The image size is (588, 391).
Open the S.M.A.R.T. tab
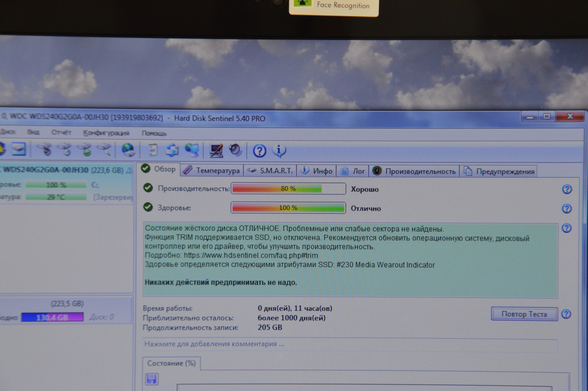(270, 171)
